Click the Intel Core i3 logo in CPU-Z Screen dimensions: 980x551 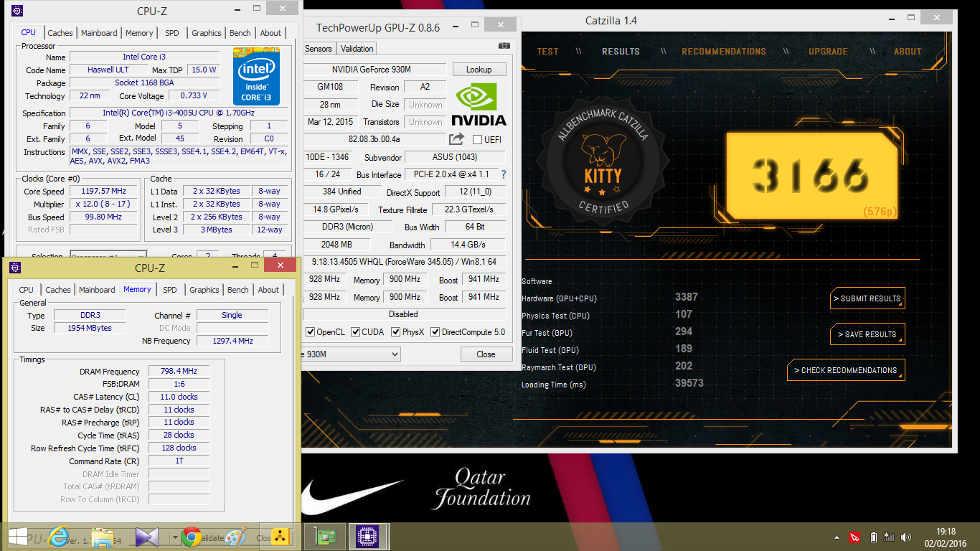coord(256,76)
